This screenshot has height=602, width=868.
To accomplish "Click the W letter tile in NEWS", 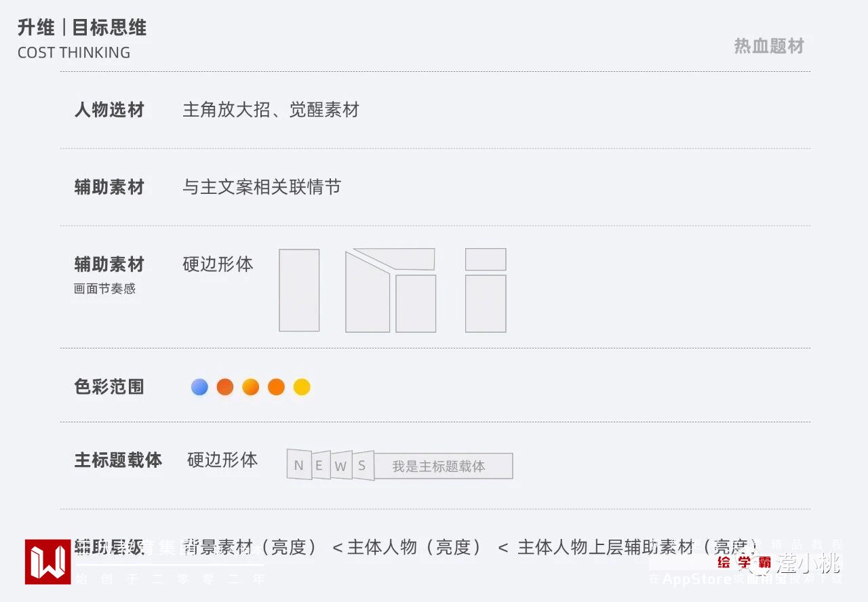I will [x=341, y=466].
